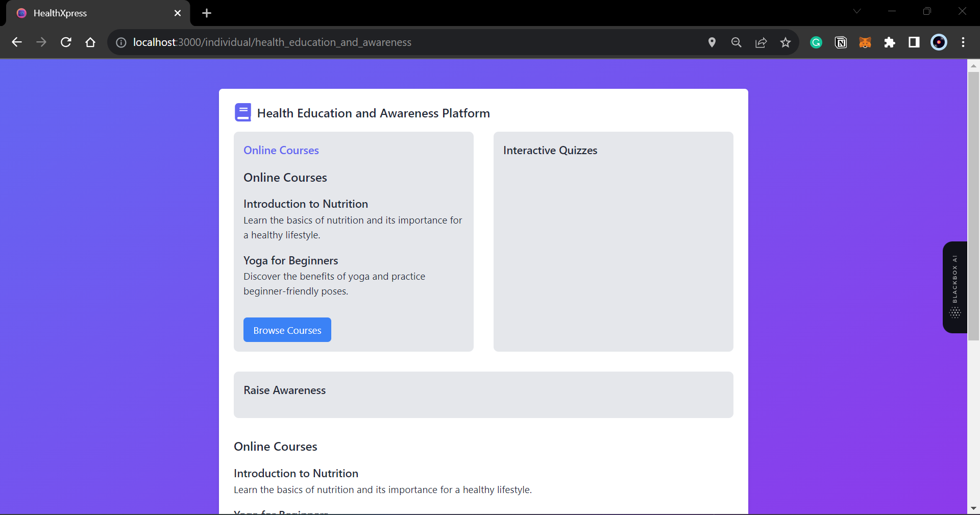Viewport: 980px width, 515px height.
Task: Go to the browser Home page
Action: coord(90,42)
